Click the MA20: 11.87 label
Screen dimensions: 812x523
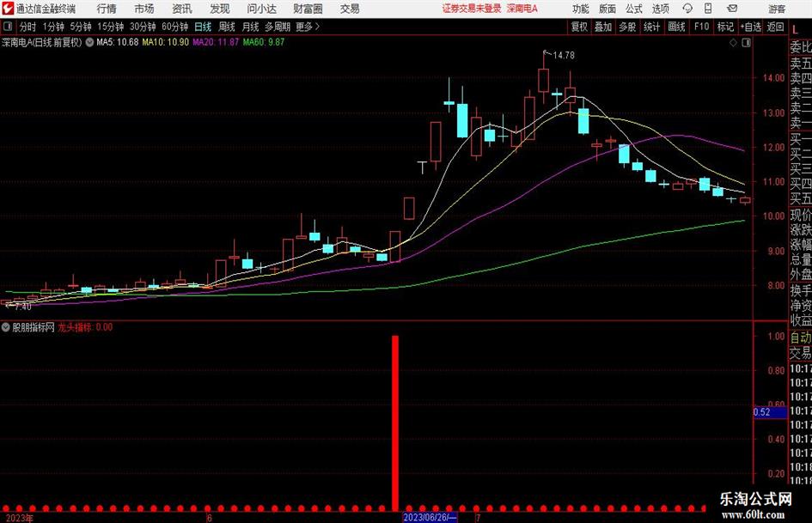pyautogui.click(x=216, y=42)
